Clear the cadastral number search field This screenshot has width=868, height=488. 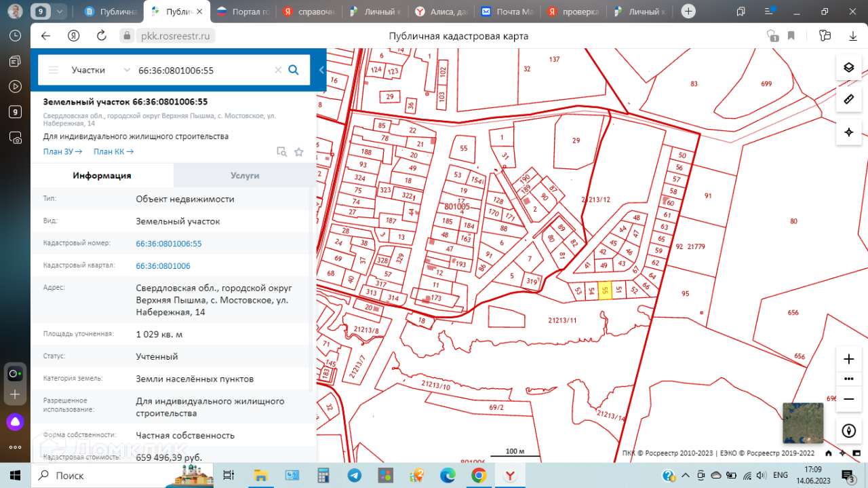[277, 70]
